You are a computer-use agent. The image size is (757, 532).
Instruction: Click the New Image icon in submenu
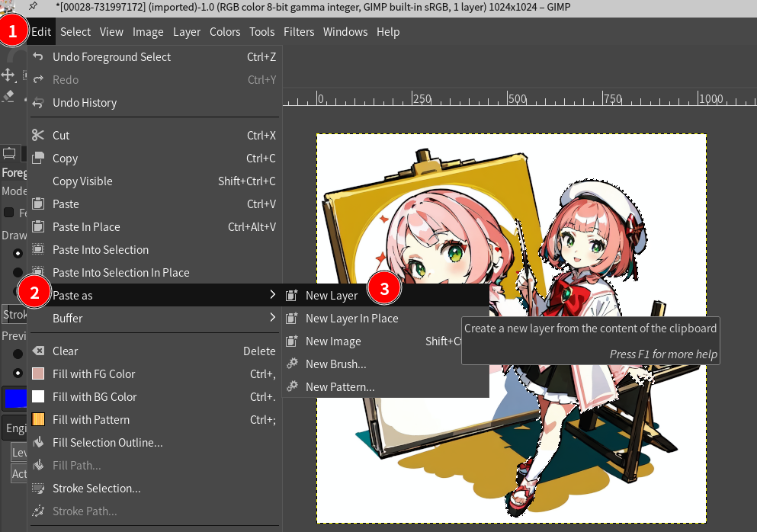[292, 341]
